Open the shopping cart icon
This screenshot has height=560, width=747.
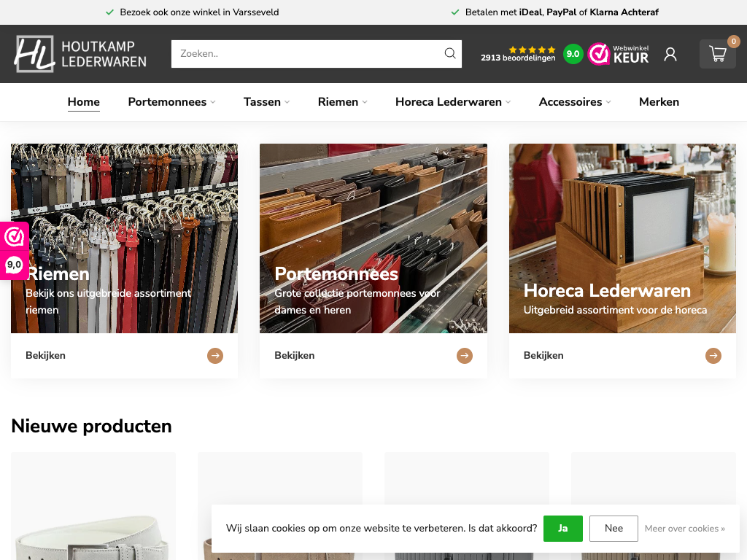click(x=718, y=54)
